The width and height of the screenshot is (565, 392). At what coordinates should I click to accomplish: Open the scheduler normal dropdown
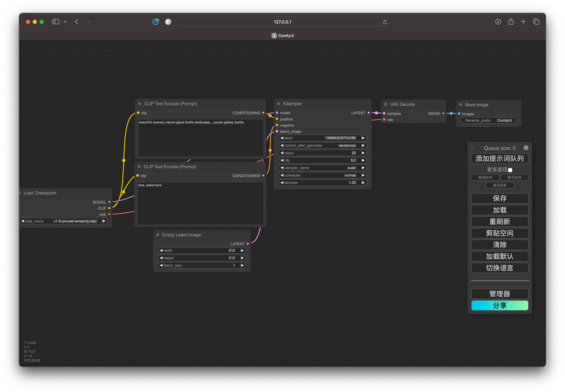click(322, 175)
